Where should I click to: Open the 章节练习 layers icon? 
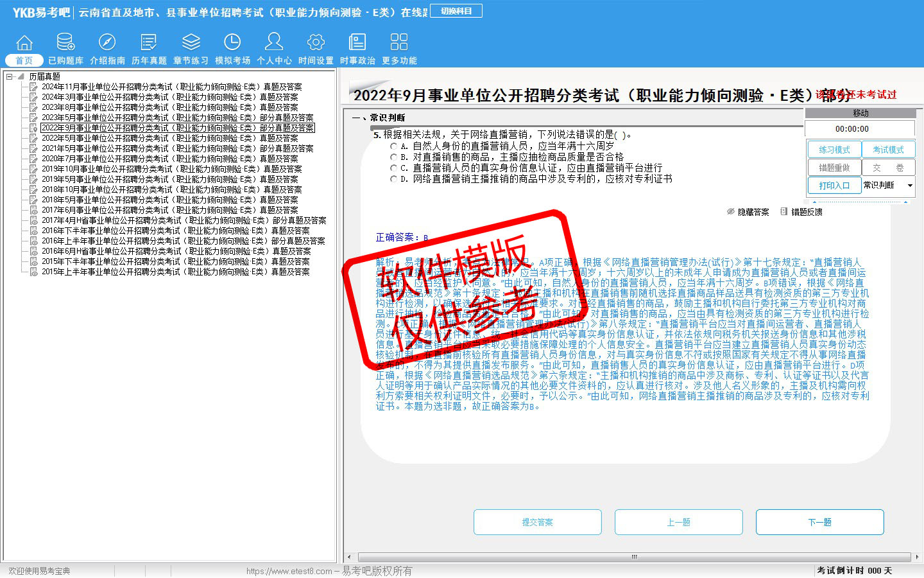[191, 43]
